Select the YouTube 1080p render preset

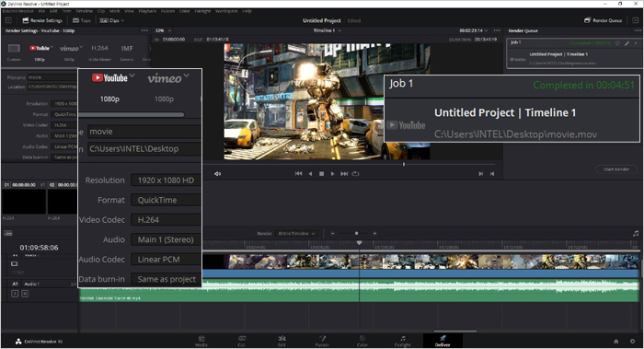point(40,52)
